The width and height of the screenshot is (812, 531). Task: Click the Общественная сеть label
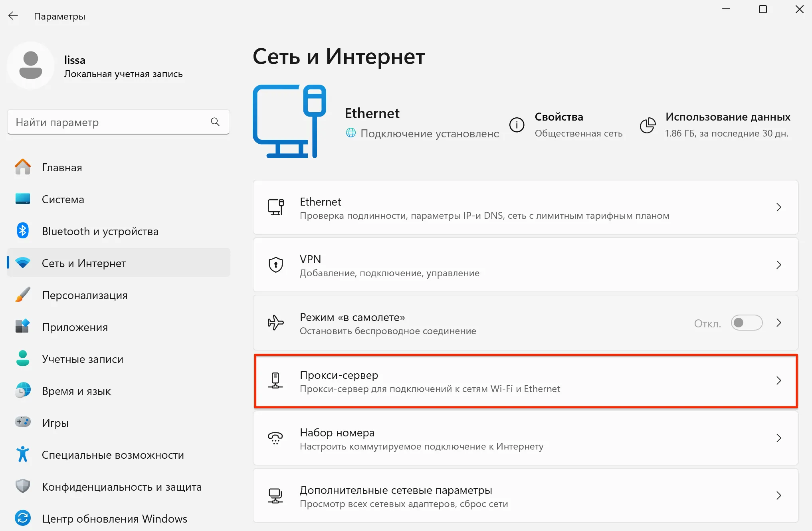(x=578, y=133)
